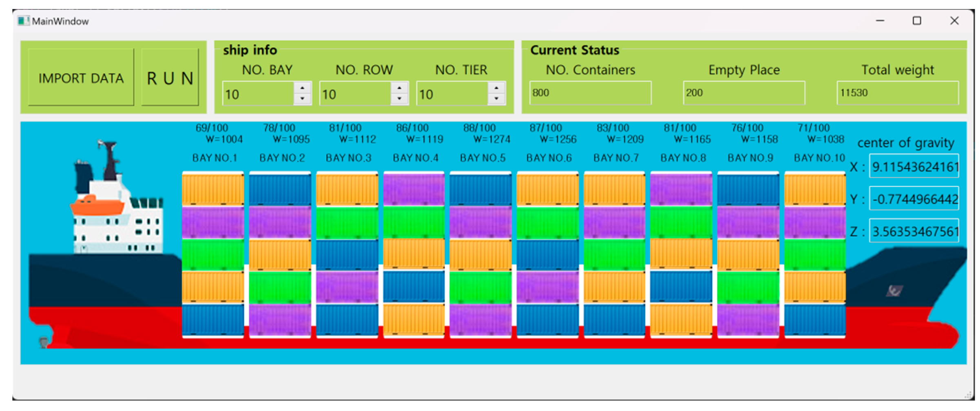Click the IMPORT DATA button
Screen dimensions: 980x411
coord(81,78)
